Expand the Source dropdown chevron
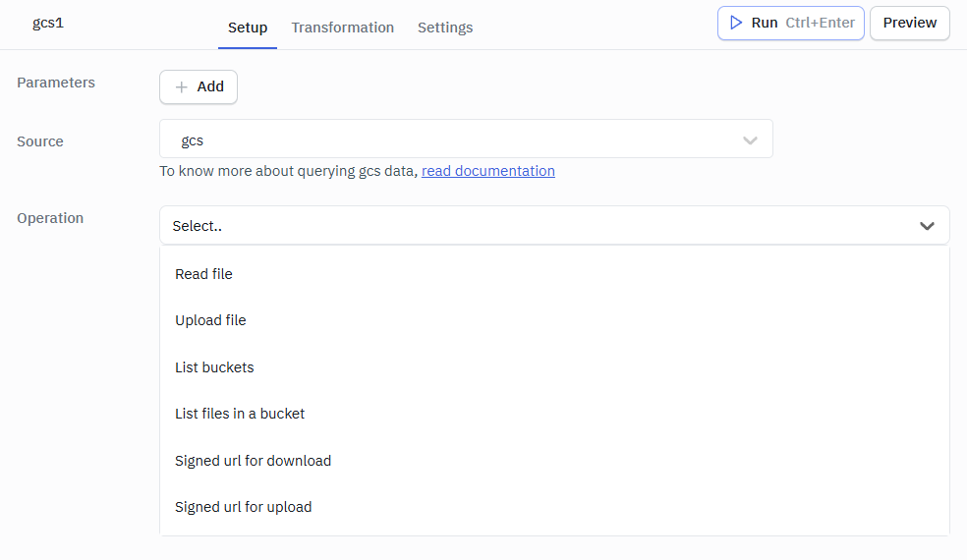The height and width of the screenshot is (560, 967). pyautogui.click(x=750, y=140)
